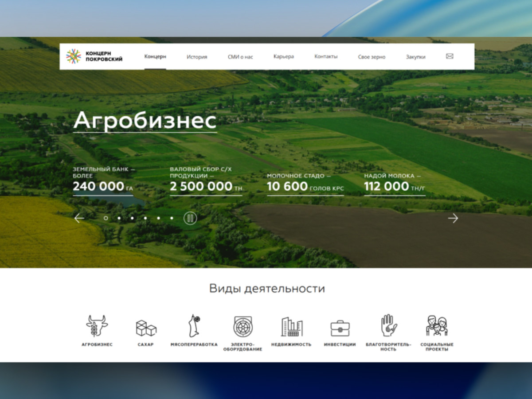The width and height of the screenshot is (532, 399).
Task: Click the Сахар sugar cubes icon
Action: (146, 328)
